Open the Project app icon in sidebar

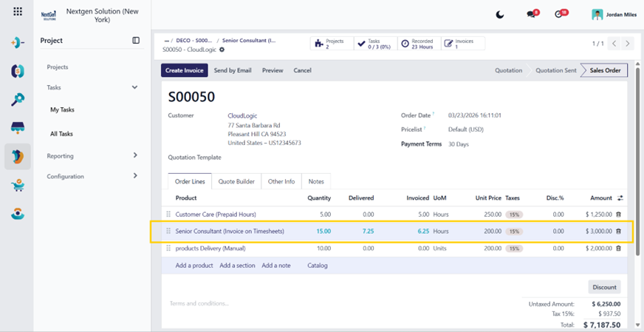[x=18, y=156]
